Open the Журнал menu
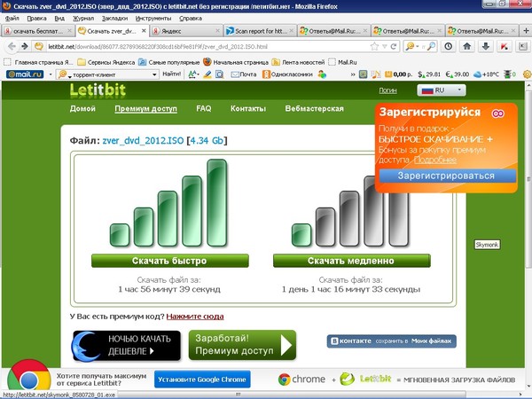This screenshot has width=532, height=399. click(83, 19)
